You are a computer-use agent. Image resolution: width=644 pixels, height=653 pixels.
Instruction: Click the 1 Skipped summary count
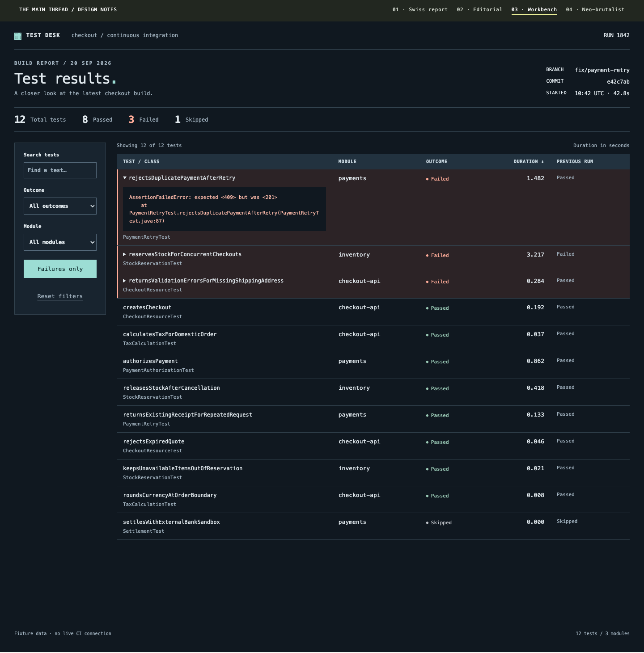click(x=191, y=119)
